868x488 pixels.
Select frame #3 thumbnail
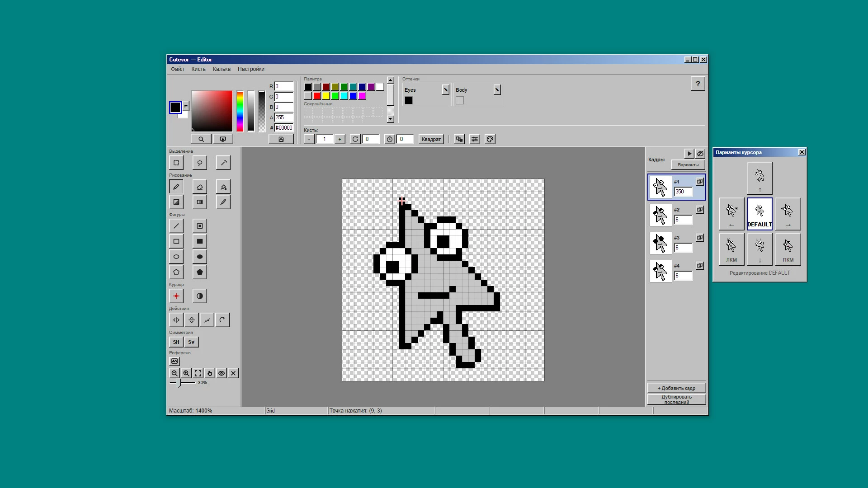[660, 243]
